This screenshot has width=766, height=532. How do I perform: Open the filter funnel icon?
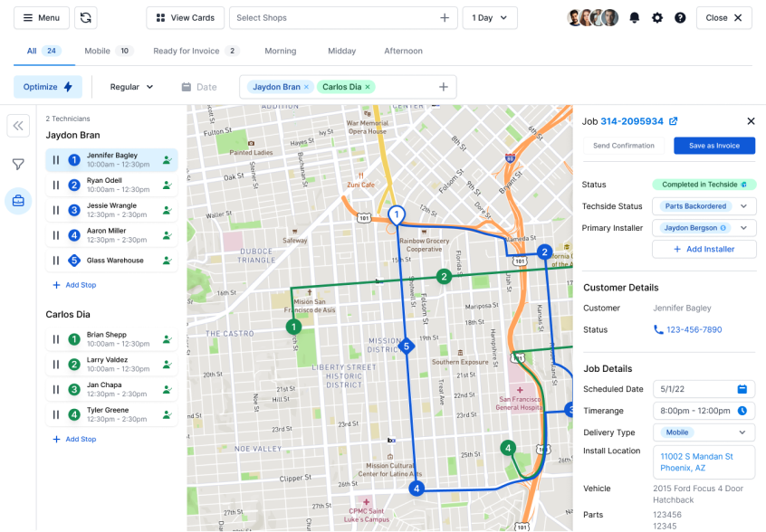pos(18,164)
